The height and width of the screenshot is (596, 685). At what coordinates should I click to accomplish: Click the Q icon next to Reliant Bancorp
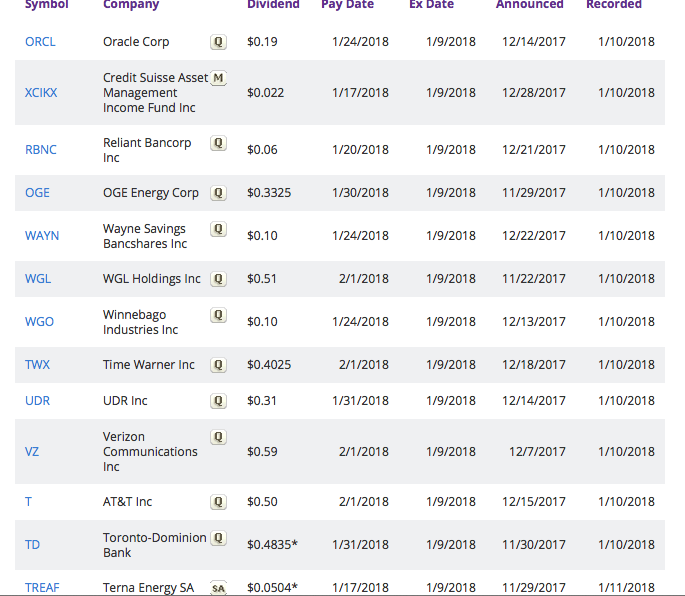tap(218, 143)
